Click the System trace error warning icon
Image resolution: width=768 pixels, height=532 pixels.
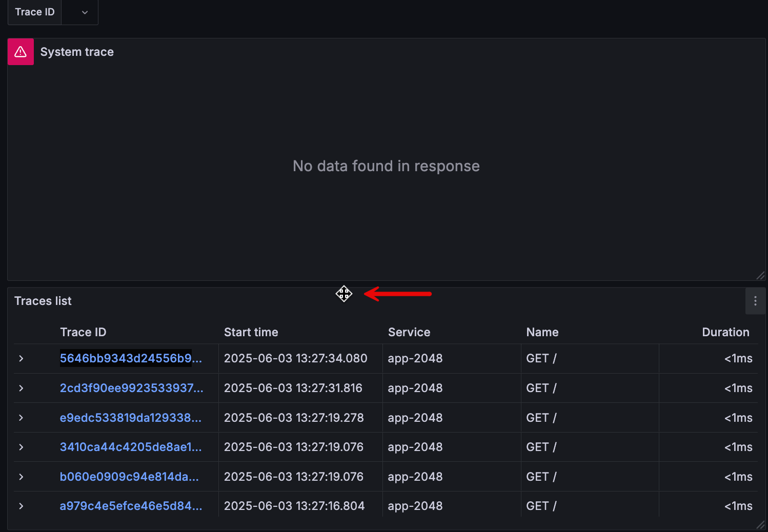pyautogui.click(x=21, y=52)
